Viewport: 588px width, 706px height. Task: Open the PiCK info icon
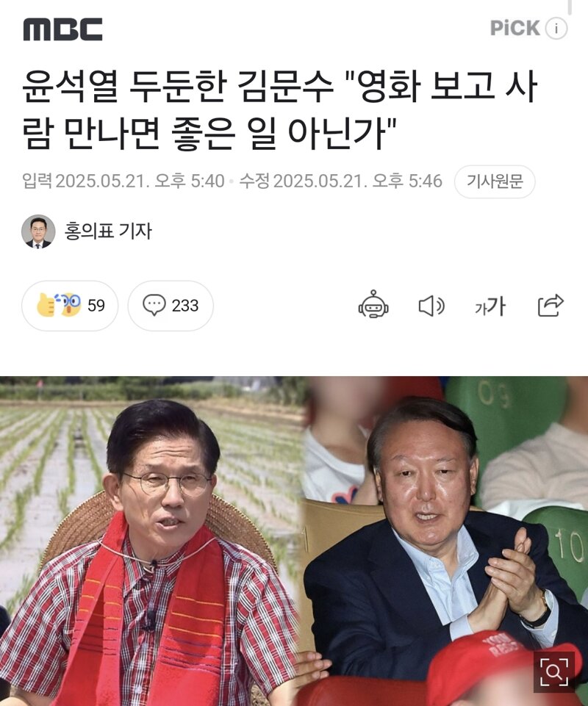point(556,29)
